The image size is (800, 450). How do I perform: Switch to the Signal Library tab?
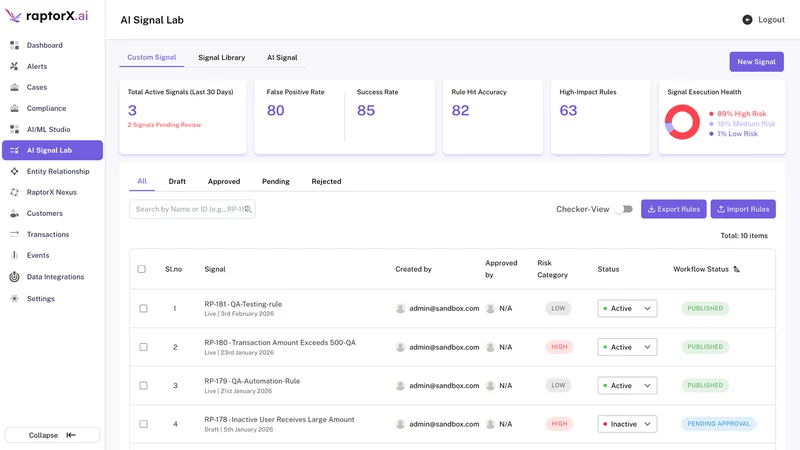click(221, 58)
